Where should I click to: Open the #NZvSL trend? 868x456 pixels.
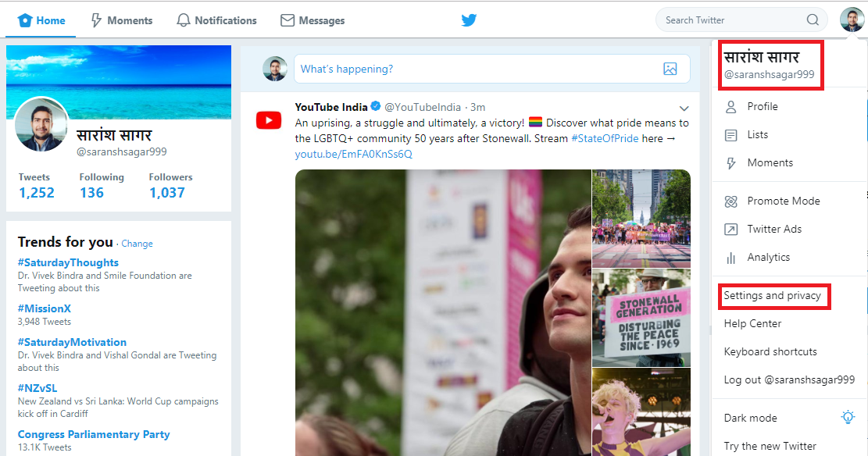tap(37, 388)
